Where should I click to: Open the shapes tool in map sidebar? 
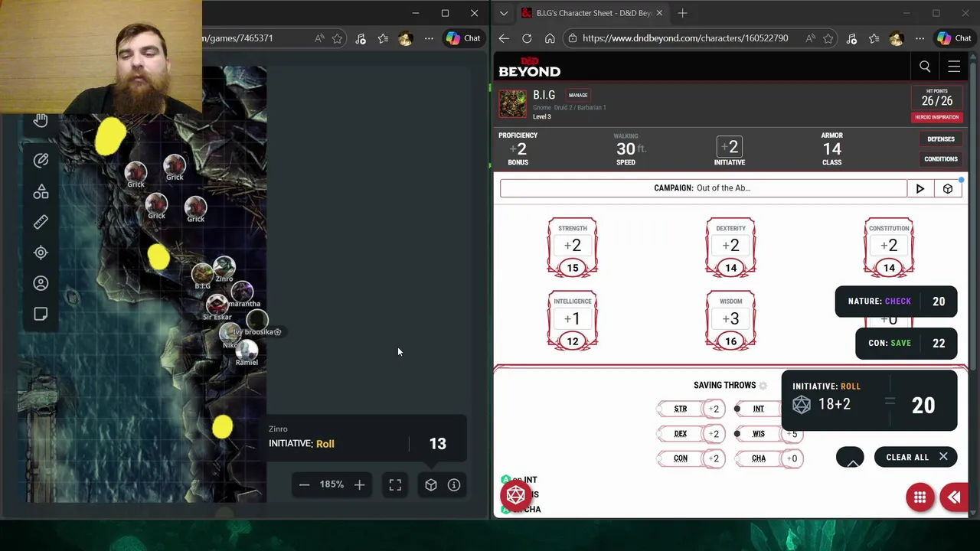tap(41, 191)
